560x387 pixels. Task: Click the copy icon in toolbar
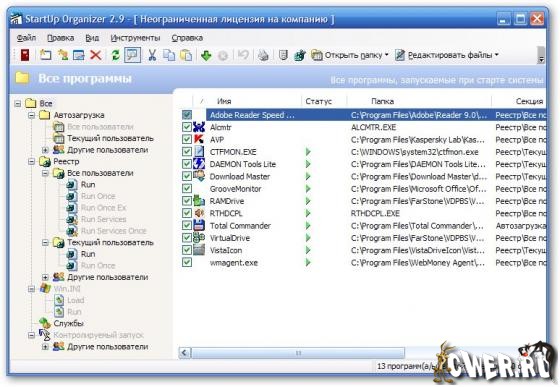point(169,55)
